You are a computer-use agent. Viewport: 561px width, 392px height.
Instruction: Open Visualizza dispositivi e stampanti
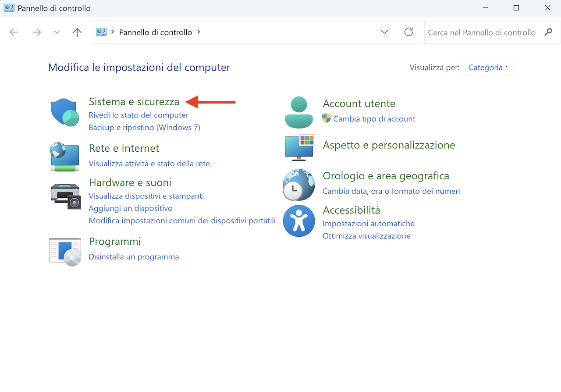coord(146,196)
